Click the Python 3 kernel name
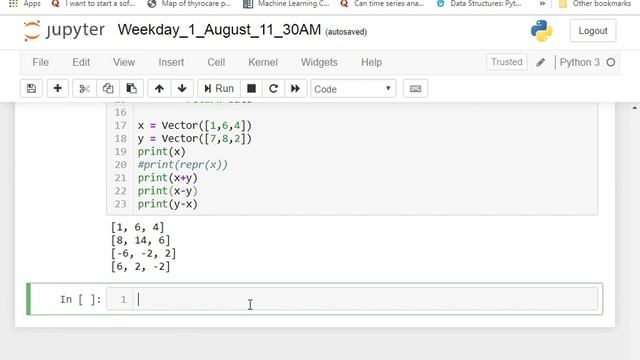The image size is (640, 360). pos(580,62)
